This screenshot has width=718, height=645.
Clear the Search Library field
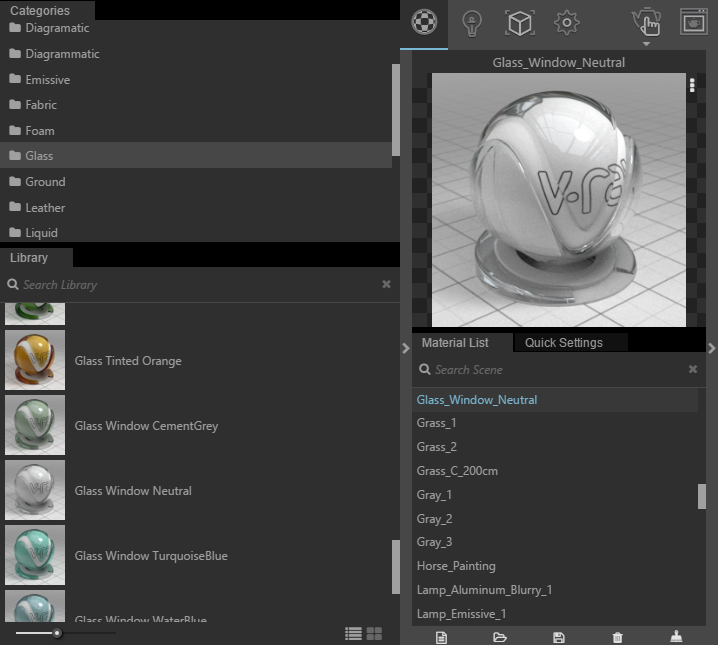386,284
